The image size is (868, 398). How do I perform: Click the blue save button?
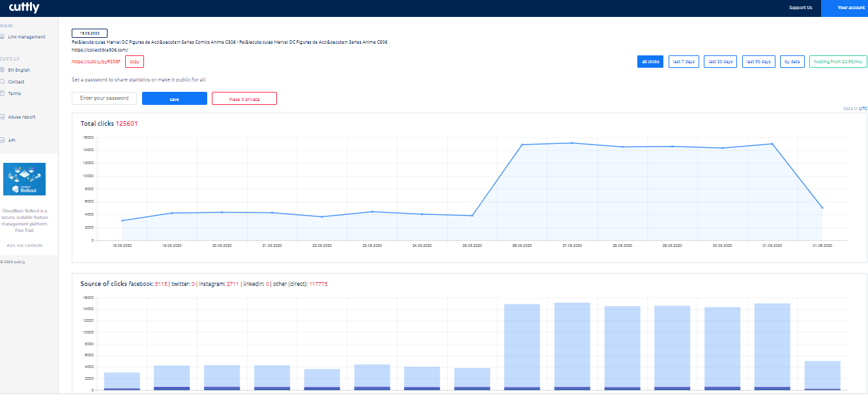pyautogui.click(x=175, y=99)
